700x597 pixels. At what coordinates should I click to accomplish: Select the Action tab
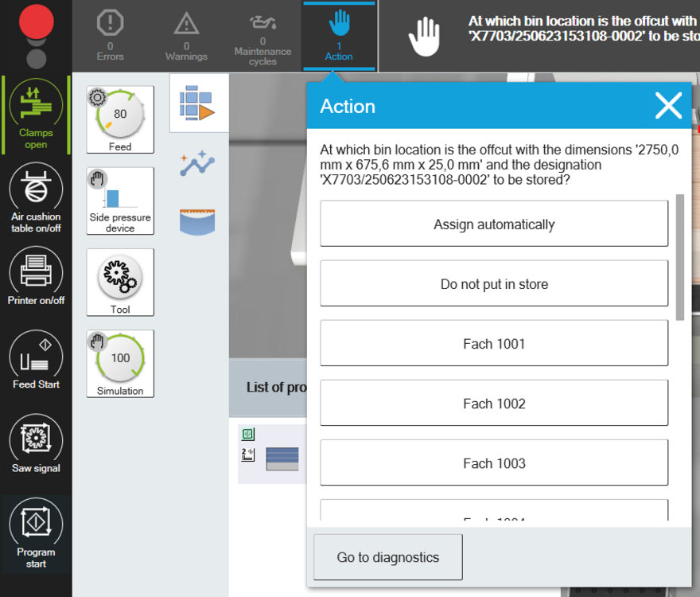click(x=339, y=36)
